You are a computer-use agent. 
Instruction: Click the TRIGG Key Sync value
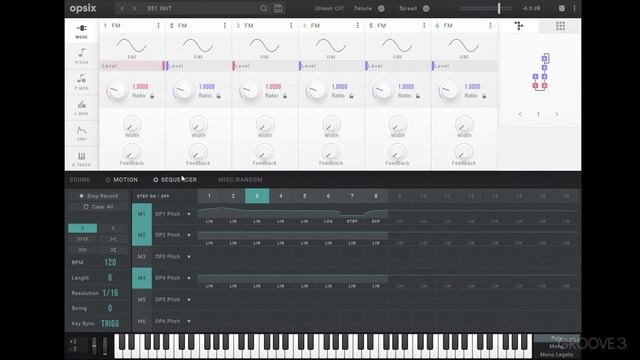[110, 324]
